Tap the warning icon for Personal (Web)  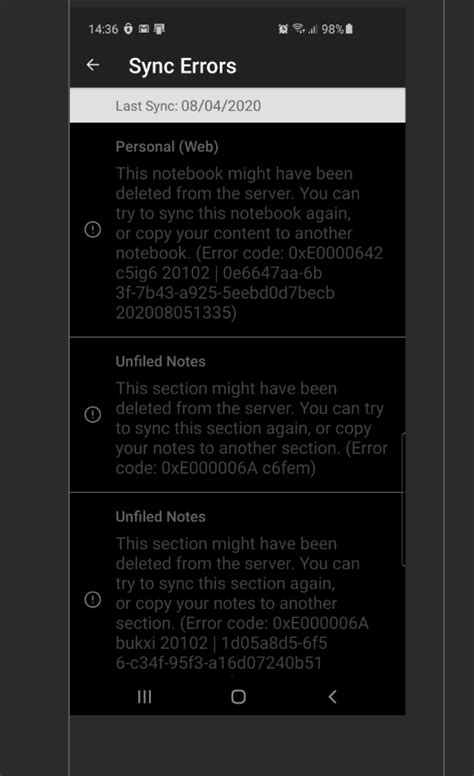click(93, 230)
